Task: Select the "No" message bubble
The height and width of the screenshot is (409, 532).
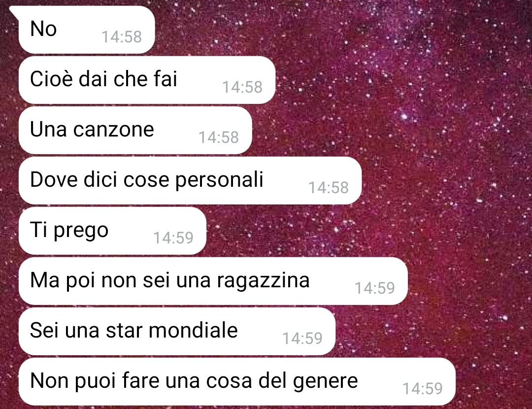Action: pos(87,30)
